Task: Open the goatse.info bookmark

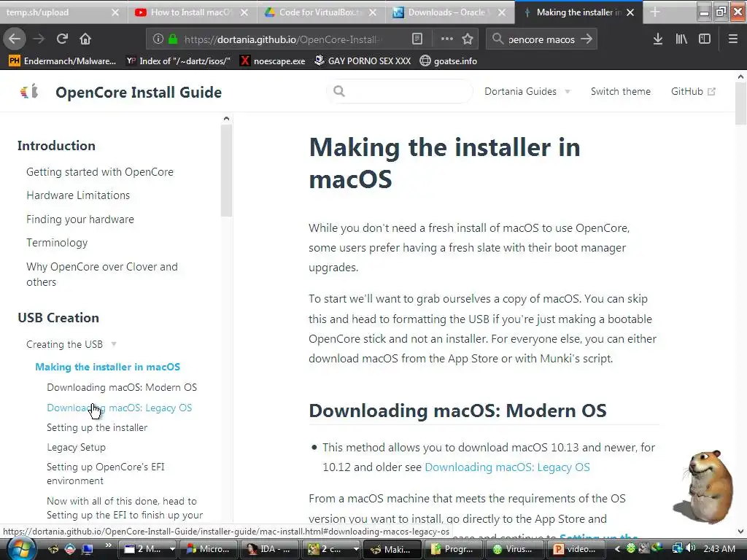Action: click(449, 61)
